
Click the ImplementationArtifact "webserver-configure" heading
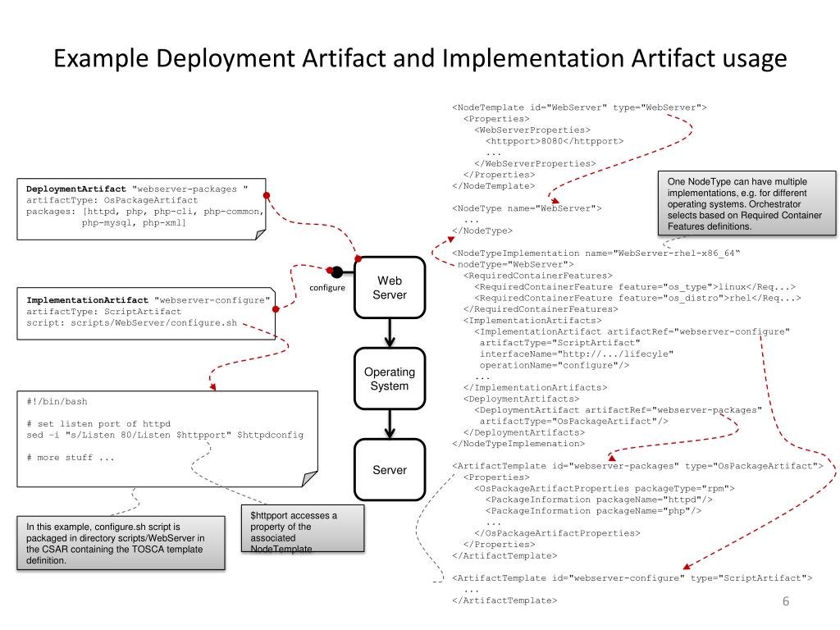pyautogui.click(x=148, y=300)
